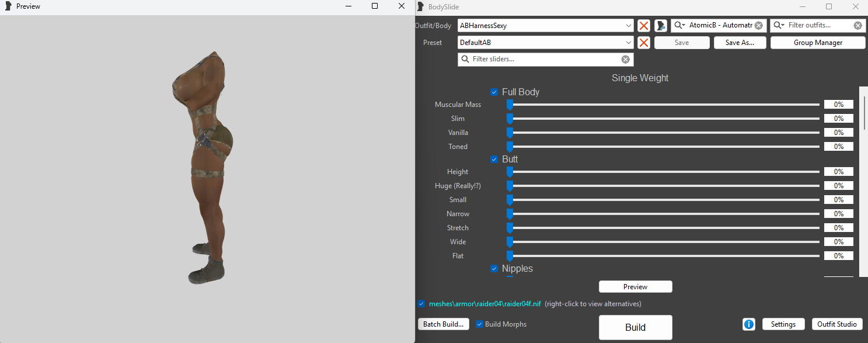
Task: Click the Narrow slider track
Action: [x=663, y=214]
